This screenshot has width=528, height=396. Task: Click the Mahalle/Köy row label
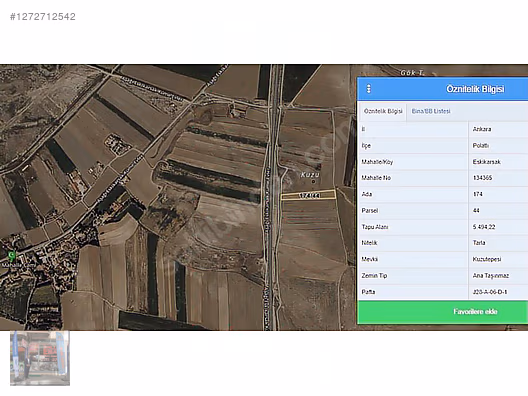[x=377, y=162]
